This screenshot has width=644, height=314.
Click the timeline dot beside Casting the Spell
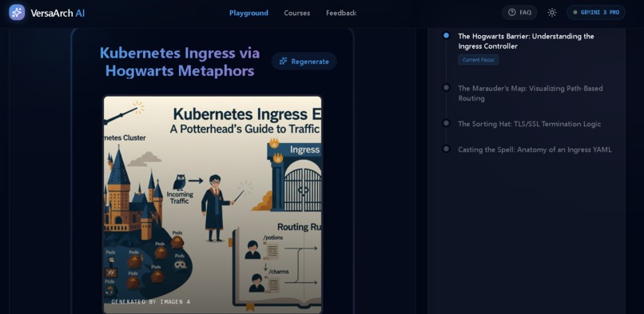[x=446, y=149]
